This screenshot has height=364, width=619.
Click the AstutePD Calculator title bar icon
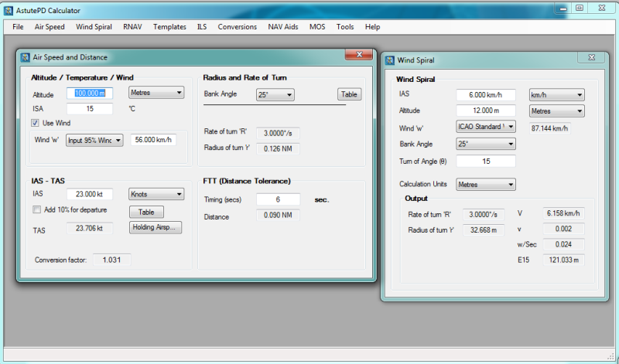click(9, 11)
